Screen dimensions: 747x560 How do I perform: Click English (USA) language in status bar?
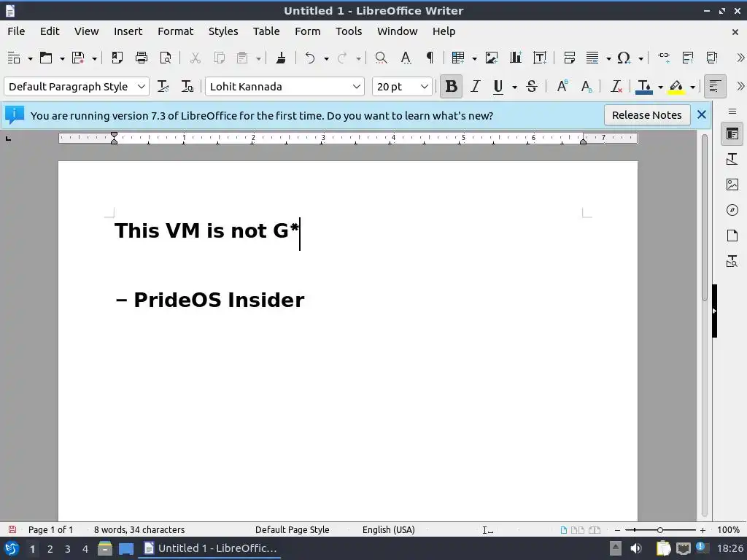coord(388,530)
